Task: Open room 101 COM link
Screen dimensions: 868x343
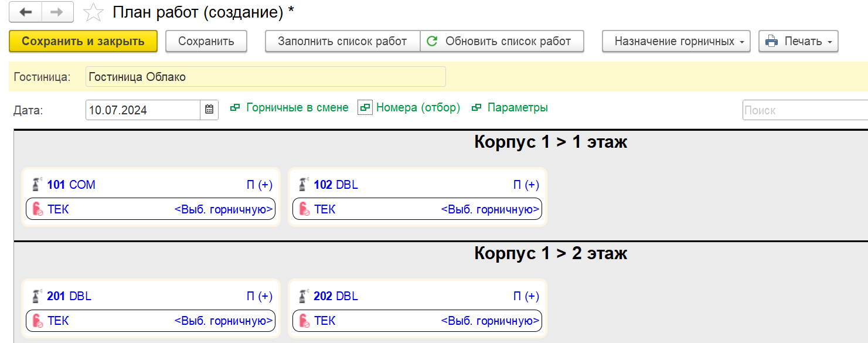Action: 71,185
